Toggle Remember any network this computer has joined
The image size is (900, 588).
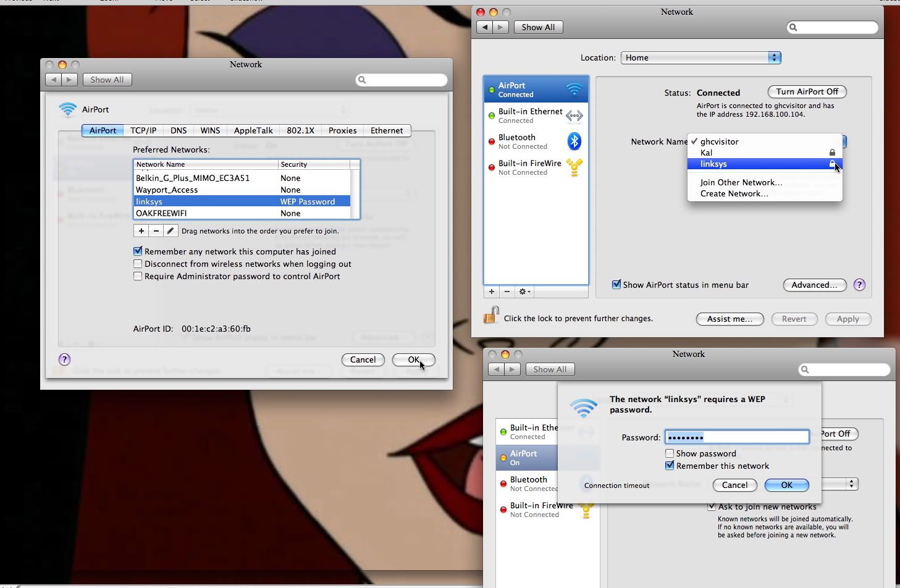point(138,251)
